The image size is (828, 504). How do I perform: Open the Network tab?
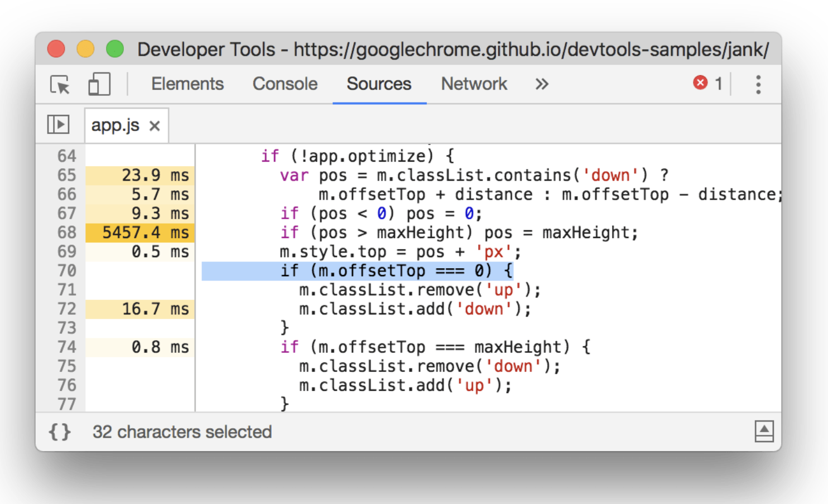[x=474, y=84]
